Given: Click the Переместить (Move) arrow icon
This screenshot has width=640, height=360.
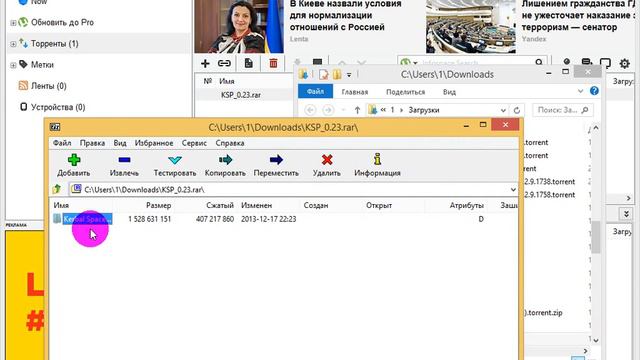Looking at the screenshot, I should pyautogui.click(x=276, y=160).
